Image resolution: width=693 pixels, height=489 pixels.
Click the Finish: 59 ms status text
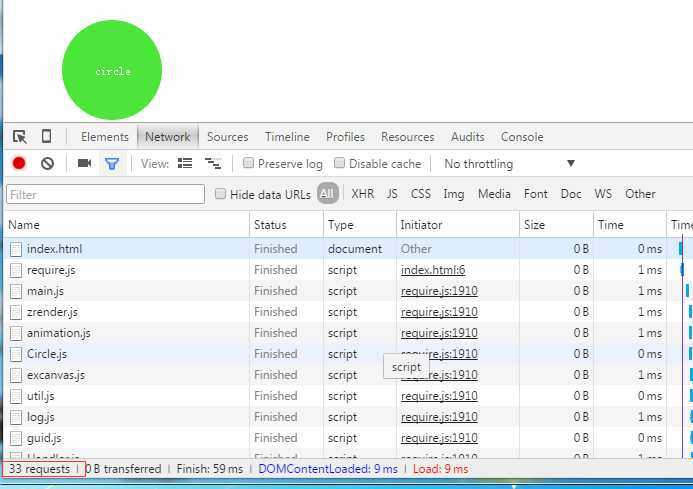209,469
